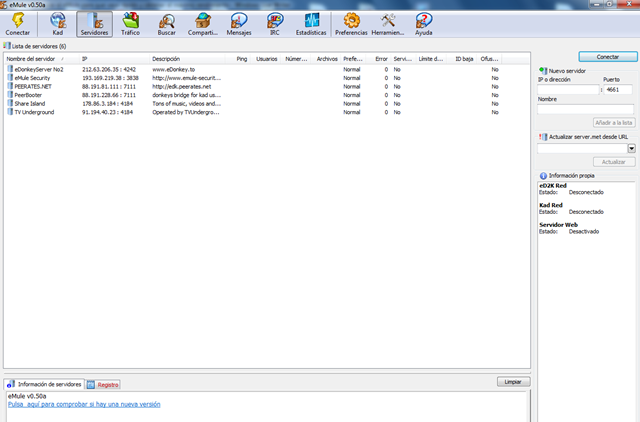Click the Nuevo servidor panel icon
This screenshot has width=640, height=422.
point(543,71)
